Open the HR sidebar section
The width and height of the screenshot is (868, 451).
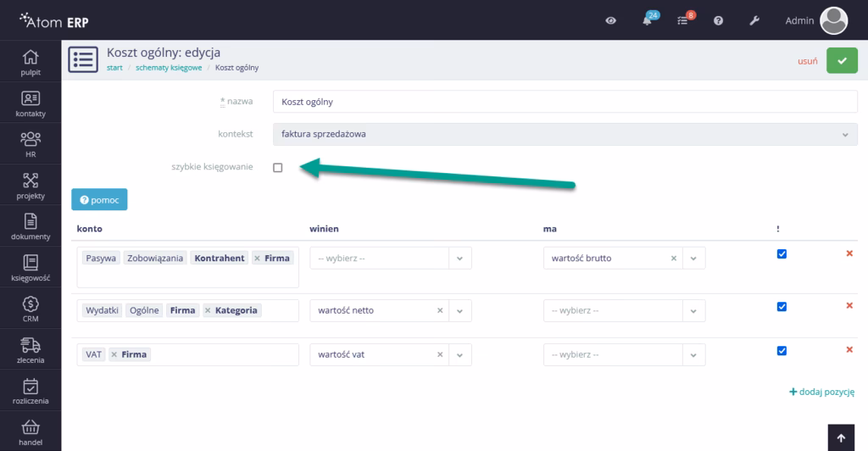click(31, 143)
